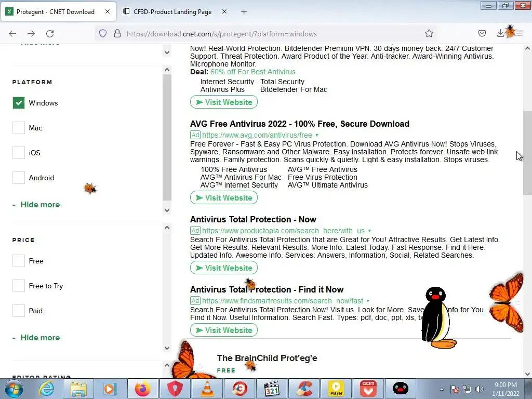532x399 pixels.
Task: Open AVG ad URL dropdown arrow
Action: [x=317, y=135]
